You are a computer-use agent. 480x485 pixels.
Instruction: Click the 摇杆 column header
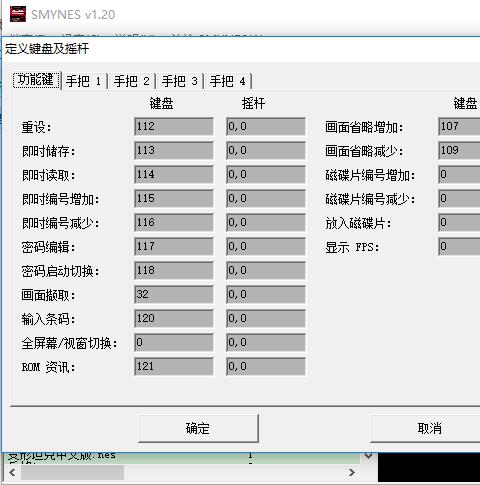pos(253,103)
